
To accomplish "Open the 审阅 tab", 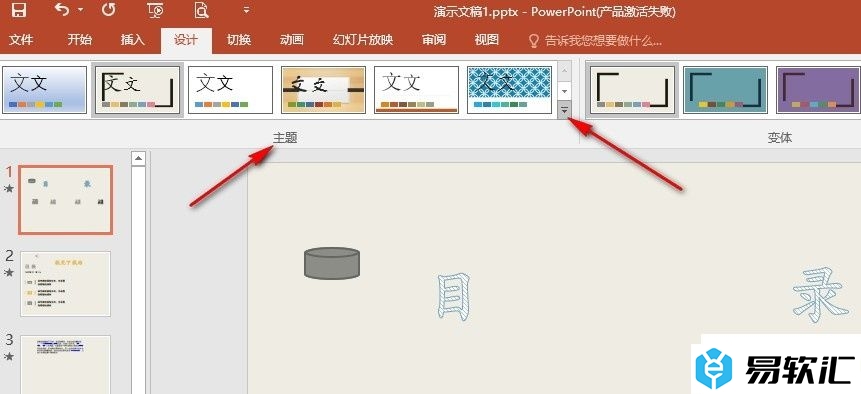I will click(434, 40).
